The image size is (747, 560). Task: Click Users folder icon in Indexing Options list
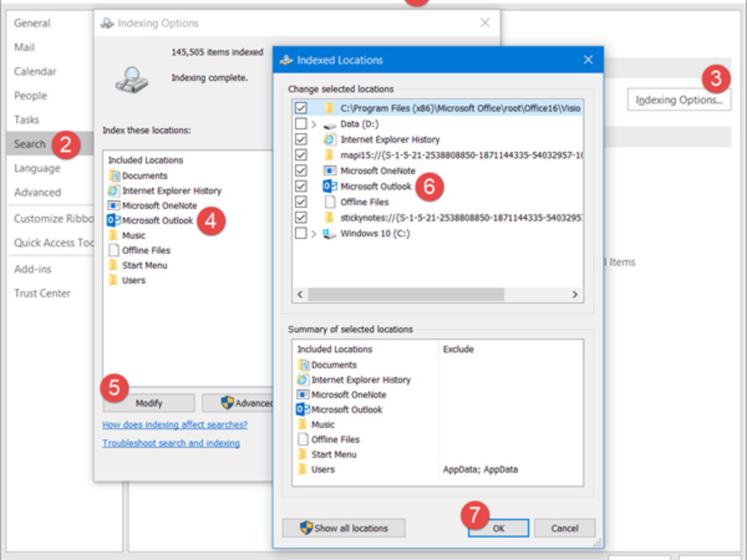113,280
